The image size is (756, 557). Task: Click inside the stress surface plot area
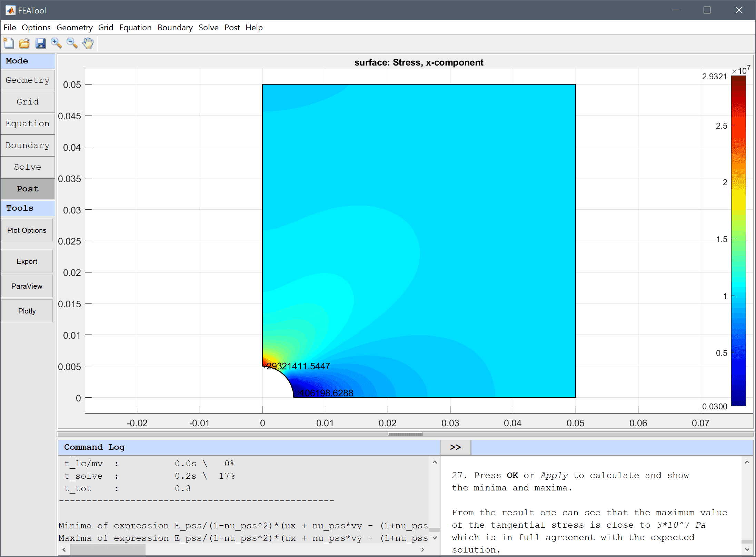coord(419,241)
